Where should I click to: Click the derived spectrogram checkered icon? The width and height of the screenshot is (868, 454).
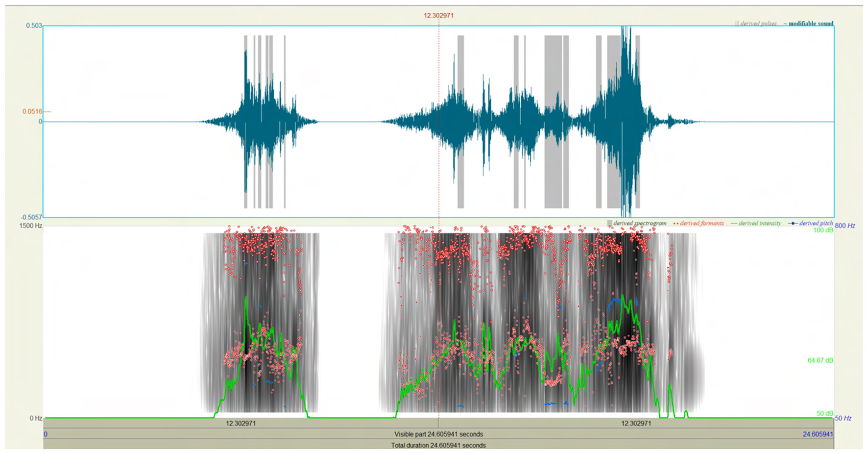click(609, 223)
